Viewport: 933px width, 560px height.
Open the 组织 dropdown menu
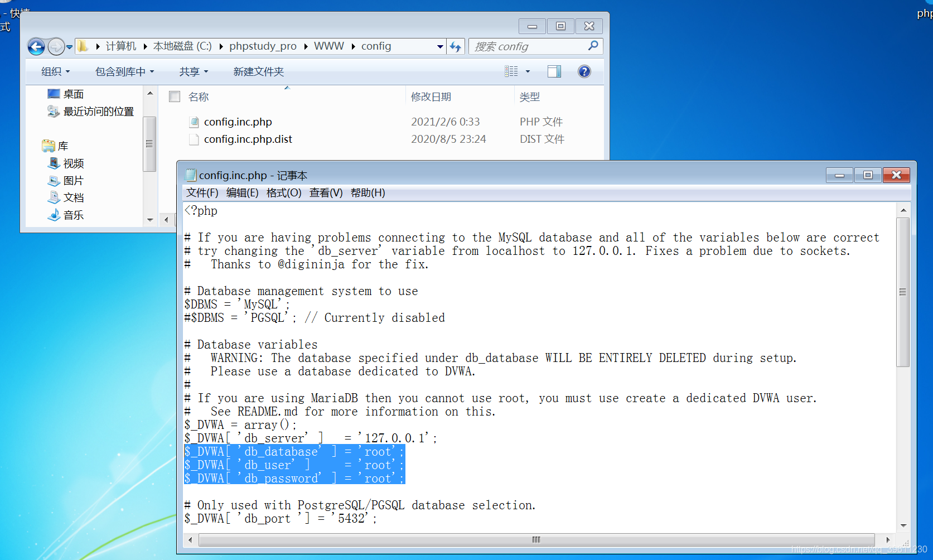[x=55, y=71]
